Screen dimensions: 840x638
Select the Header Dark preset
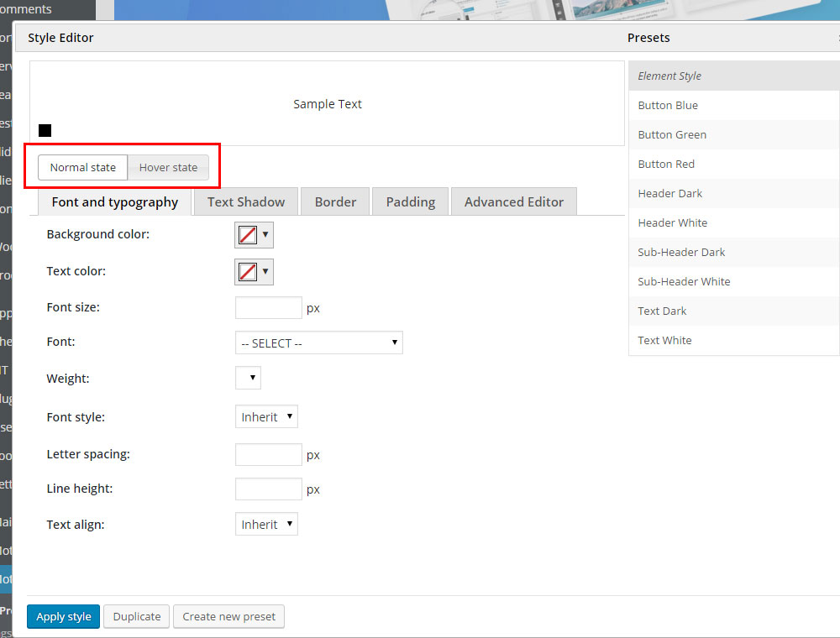click(x=734, y=194)
